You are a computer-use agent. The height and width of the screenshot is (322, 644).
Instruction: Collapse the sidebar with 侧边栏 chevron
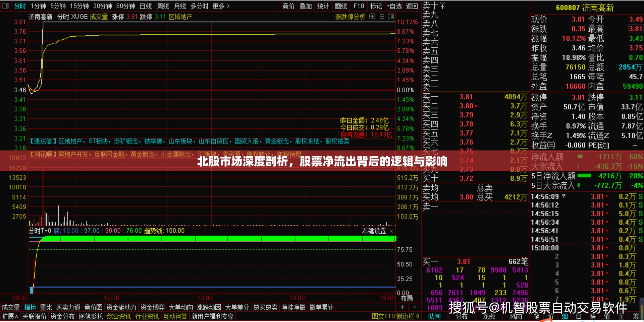(418, 316)
